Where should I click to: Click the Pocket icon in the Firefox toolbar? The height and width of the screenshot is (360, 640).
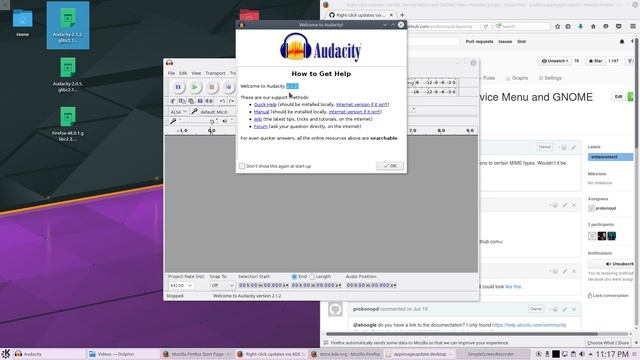[619, 26]
